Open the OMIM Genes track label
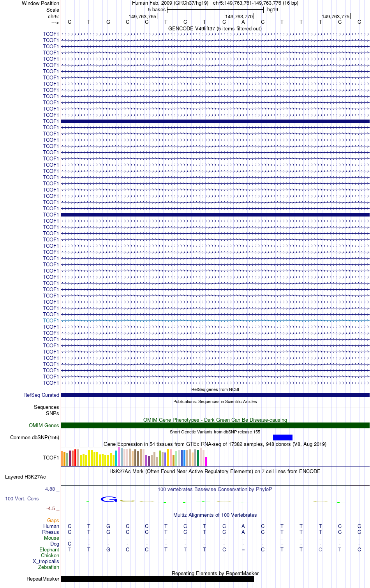Viewport: 370px width, 588px height. (x=44, y=425)
